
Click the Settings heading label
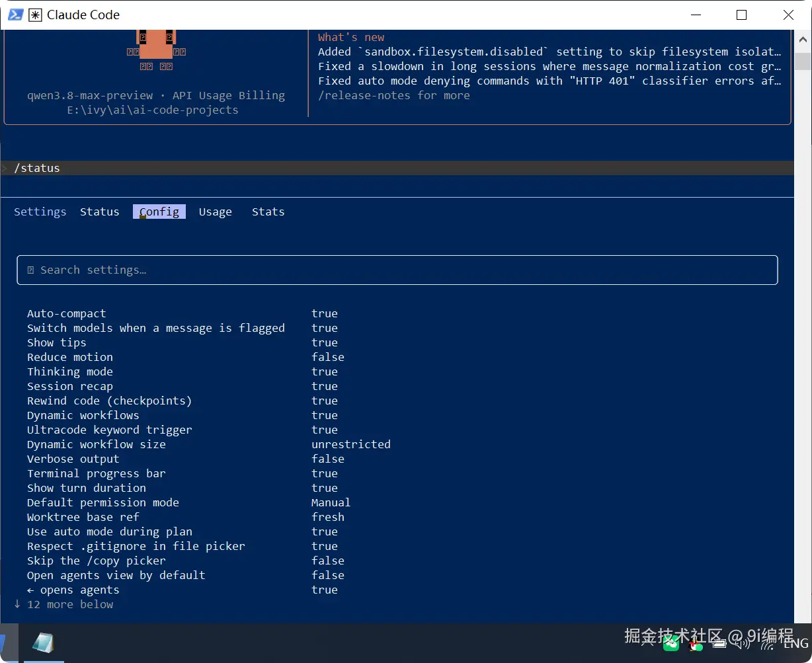click(x=40, y=212)
